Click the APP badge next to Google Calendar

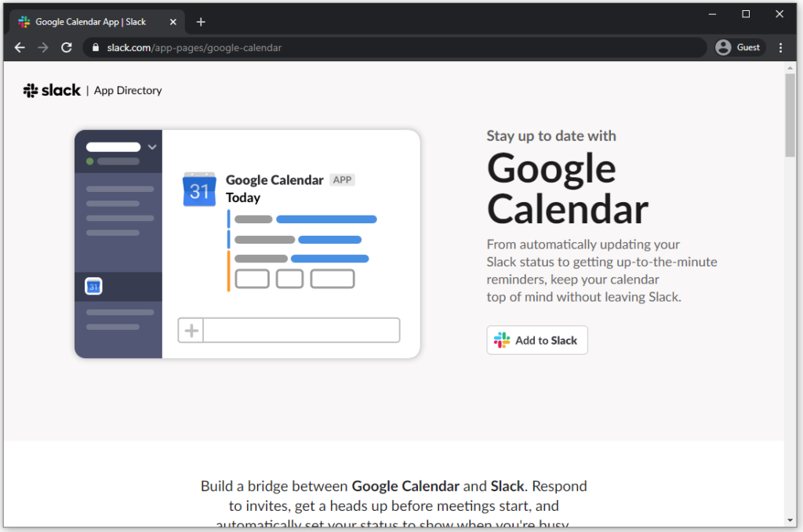(342, 179)
